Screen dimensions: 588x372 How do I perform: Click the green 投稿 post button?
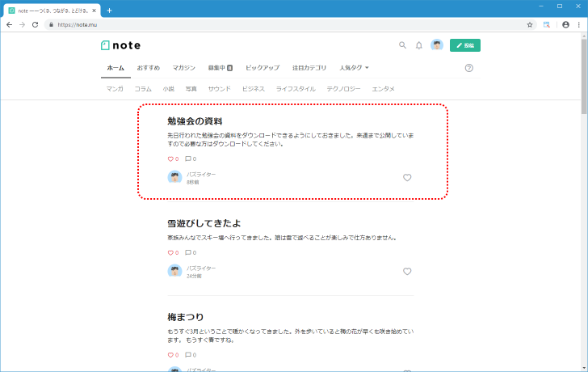[x=465, y=45]
